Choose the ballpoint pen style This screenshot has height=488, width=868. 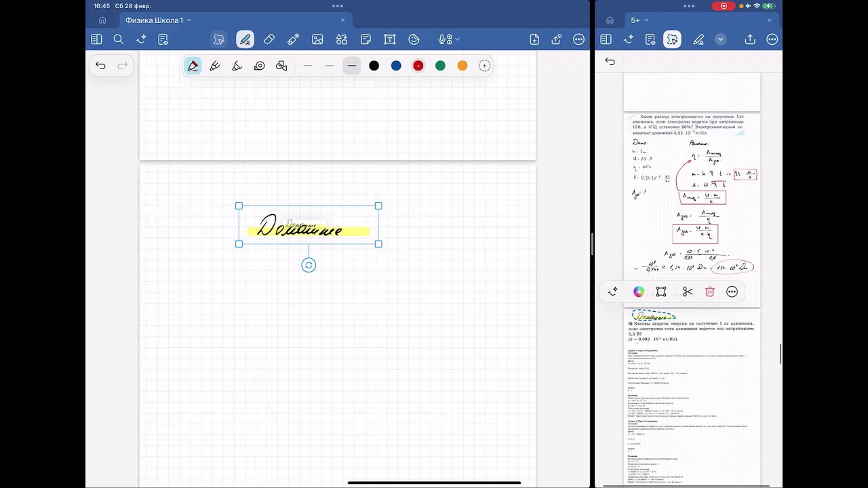click(193, 66)
